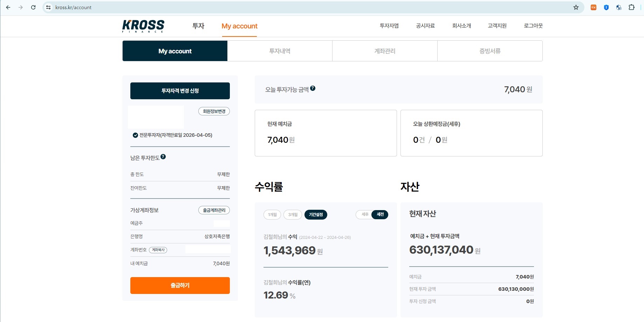Open the 공시자료 link

[425, 26]
